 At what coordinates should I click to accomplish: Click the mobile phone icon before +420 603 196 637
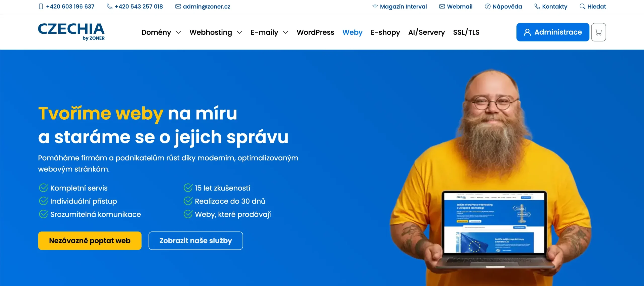[41, 7]
